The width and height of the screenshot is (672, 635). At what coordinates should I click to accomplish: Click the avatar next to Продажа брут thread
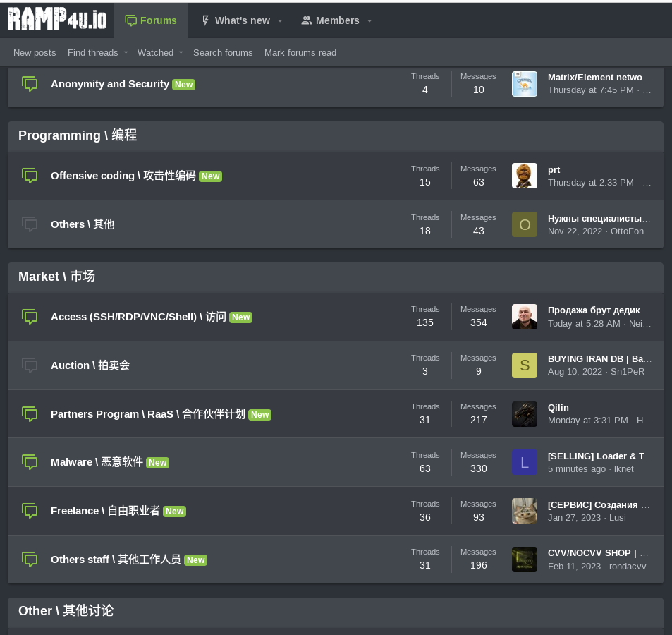(525, 317)
